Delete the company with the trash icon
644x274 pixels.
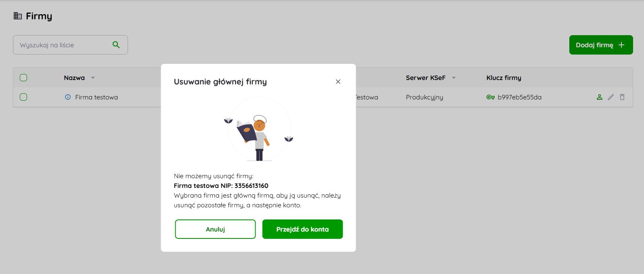[x=622, y=97]
